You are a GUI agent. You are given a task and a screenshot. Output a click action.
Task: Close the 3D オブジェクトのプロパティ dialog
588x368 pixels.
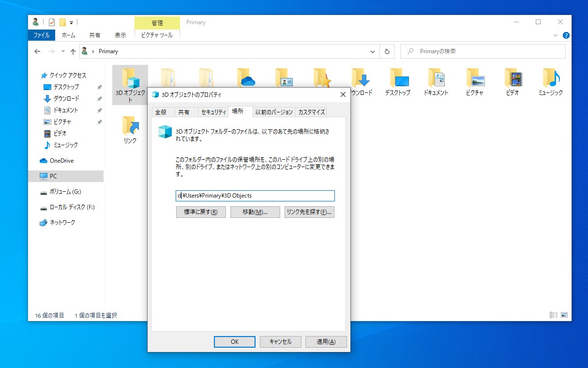(x=343, y=94)
